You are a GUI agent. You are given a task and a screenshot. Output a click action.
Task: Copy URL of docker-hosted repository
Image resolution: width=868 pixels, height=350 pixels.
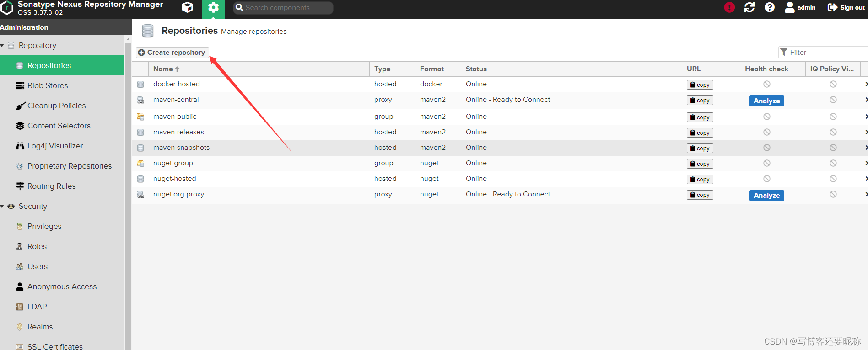pos(700,85)
